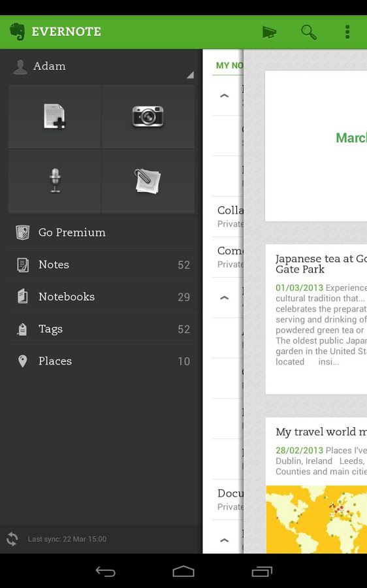Expand the Adam account dropdown arrow
367x588 pixels.
pos(190,74)
